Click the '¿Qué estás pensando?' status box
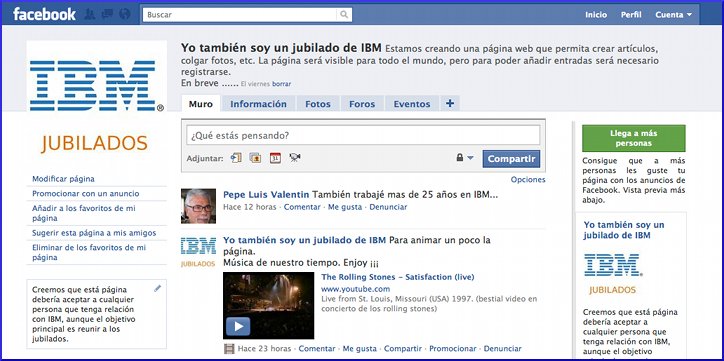724x361 pixels. coord(363,135)
